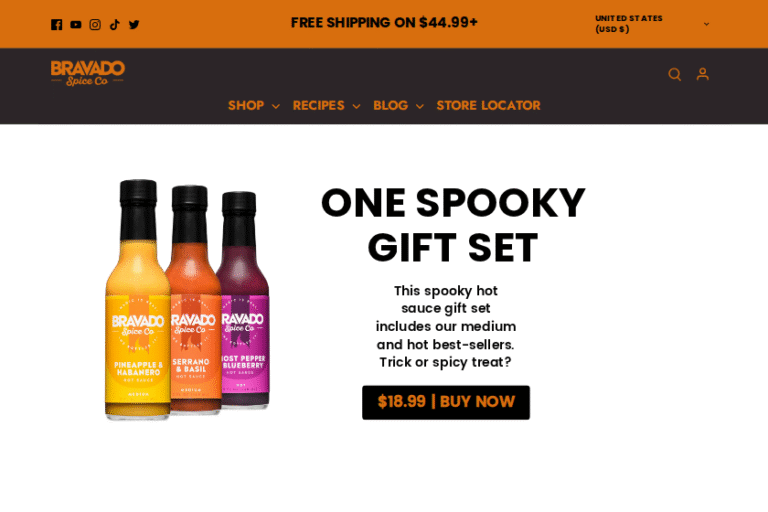Open the Facebook social link
The image size is (768, 512).
pyautogui.click(x=56, y=24)
